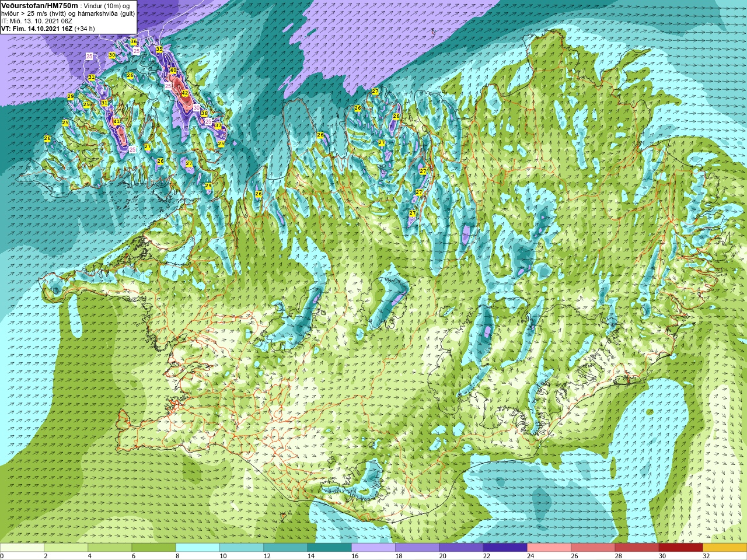The image size is (747, 560).
Task: Pick the 12–14 m/s teal legend swatch
Action: [x=285, y=548]
